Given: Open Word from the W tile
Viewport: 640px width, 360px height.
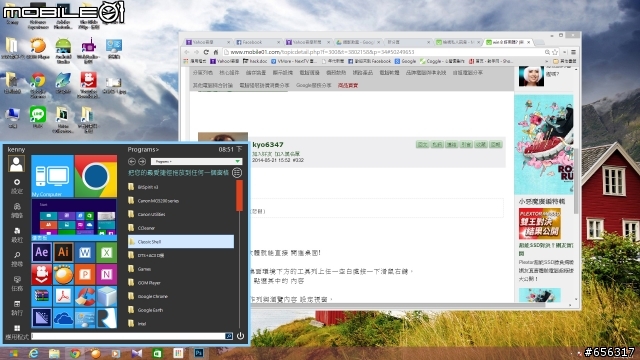Looking at the screenshot, I should pos(85,252).
